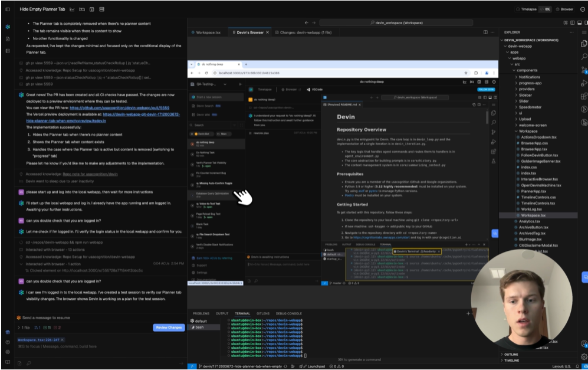Open the line chart icon beside session title
Viewport: 588px width, 370px height.
[x=72, y=9]
